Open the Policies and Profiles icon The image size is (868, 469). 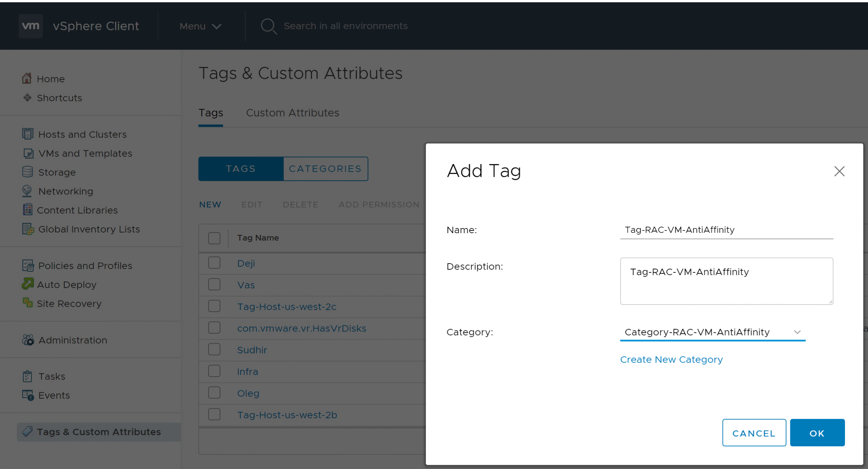click(x=28, y=265)
